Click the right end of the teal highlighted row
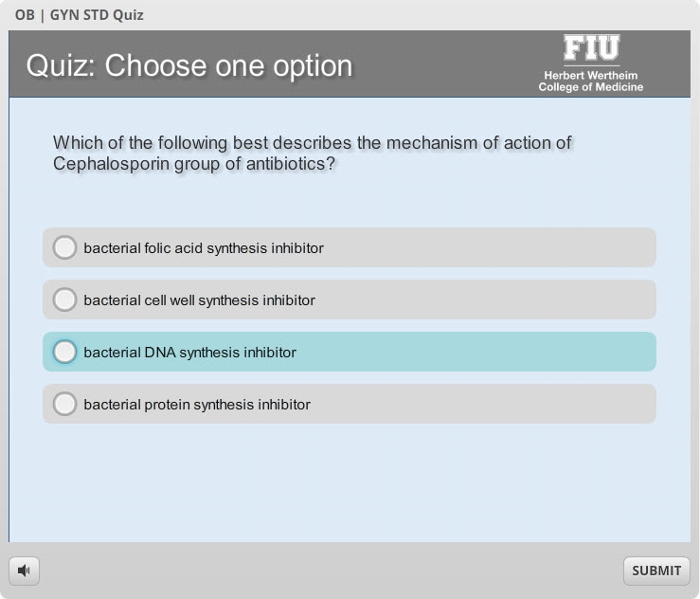 coord(635,352)
